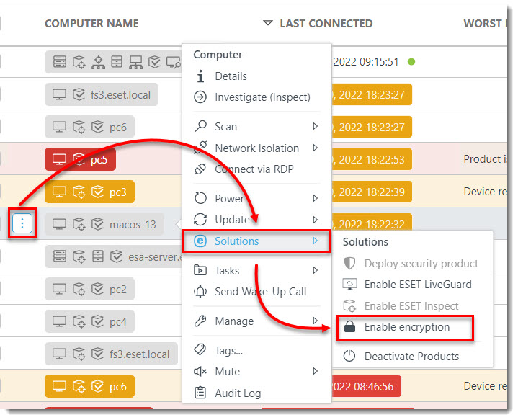
Task: Select Deactivate Products option
Action: pos(411,356)
